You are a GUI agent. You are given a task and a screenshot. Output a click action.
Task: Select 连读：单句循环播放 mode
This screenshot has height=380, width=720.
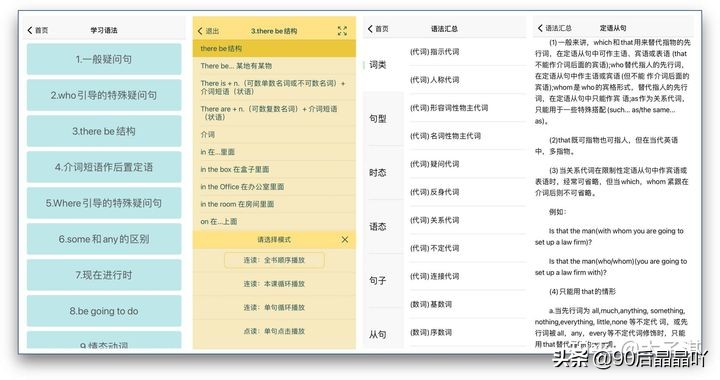[x=274, y=307]
